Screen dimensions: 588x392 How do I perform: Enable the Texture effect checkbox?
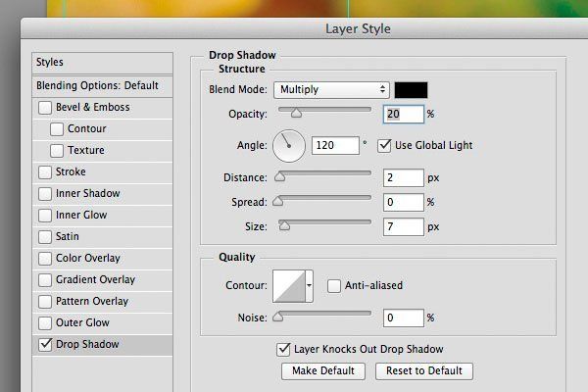coord(57,151)
